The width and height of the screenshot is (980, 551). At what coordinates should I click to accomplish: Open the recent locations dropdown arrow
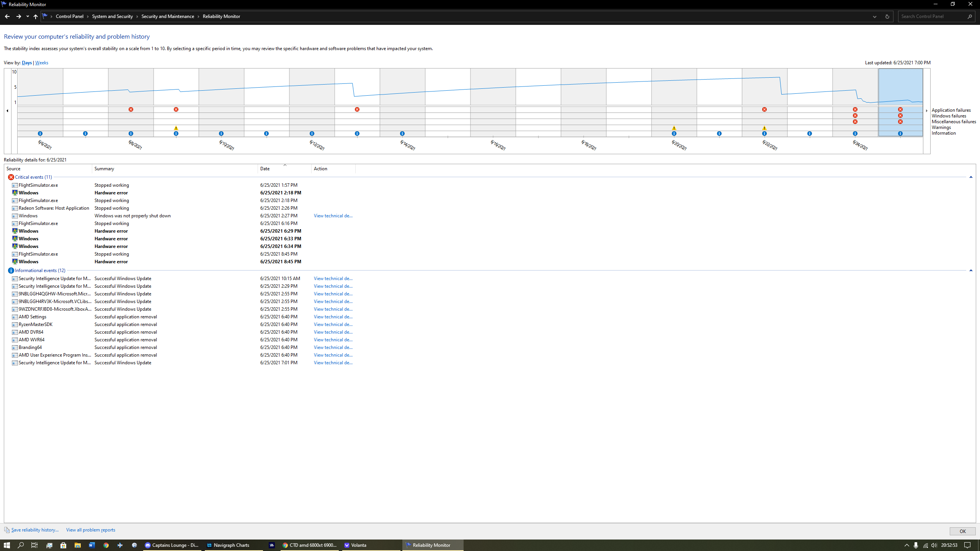click(28, 16)
